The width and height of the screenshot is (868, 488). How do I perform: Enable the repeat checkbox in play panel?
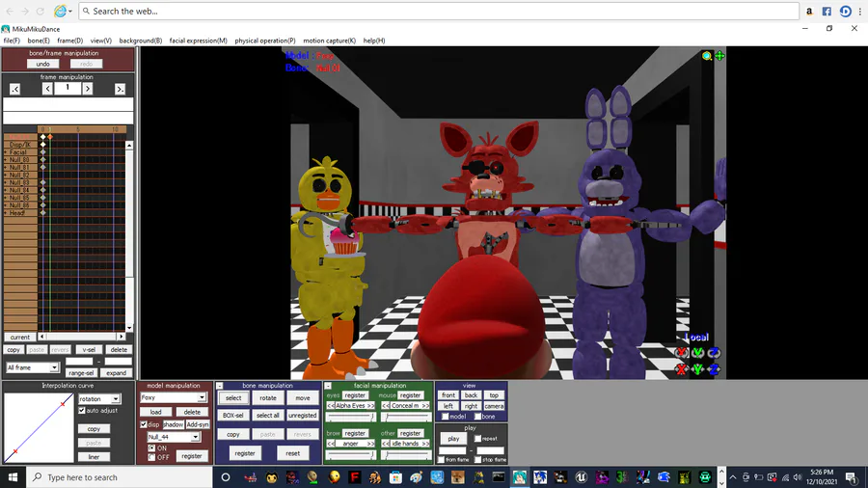coord(477,438)
